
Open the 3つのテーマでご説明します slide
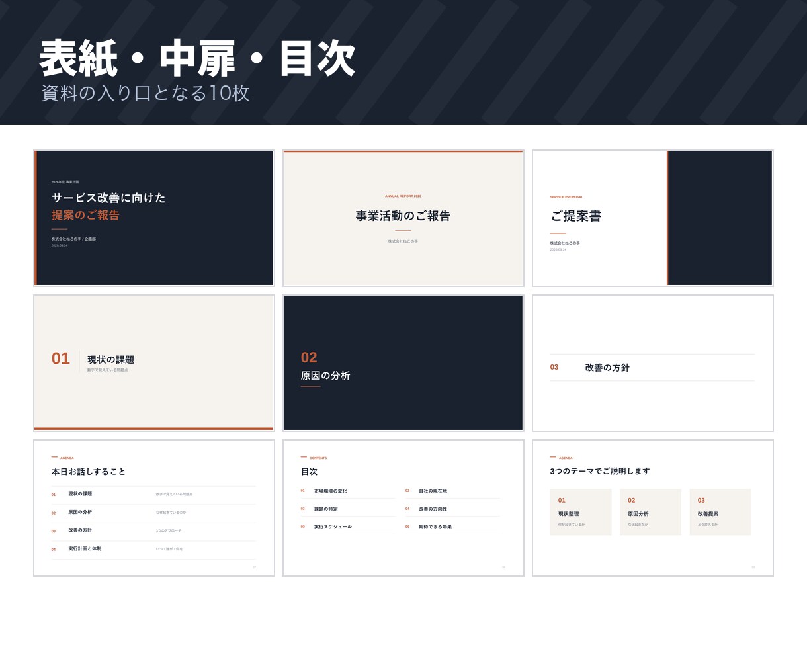click(x=653, y=508)
